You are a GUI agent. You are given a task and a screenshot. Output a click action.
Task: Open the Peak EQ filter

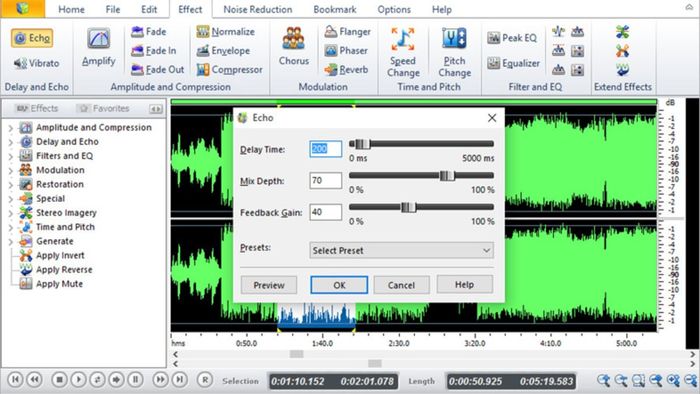point(512,38)
